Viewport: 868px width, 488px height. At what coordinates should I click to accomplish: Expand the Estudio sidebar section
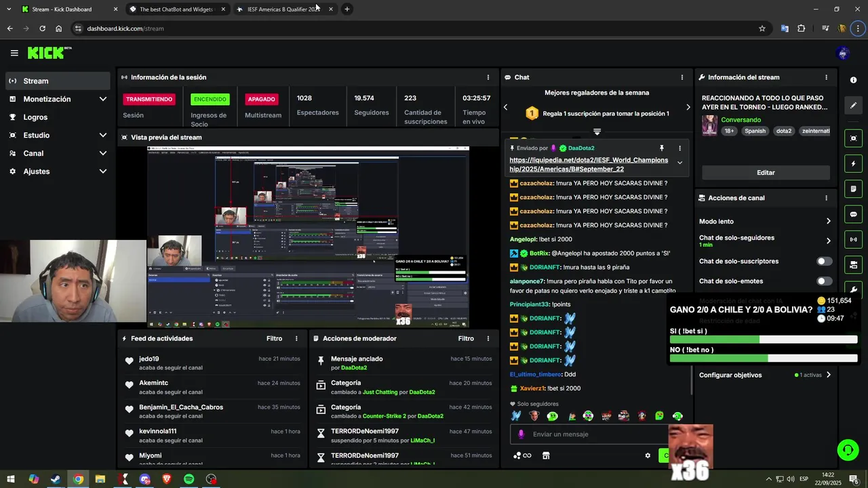[103, 135]
